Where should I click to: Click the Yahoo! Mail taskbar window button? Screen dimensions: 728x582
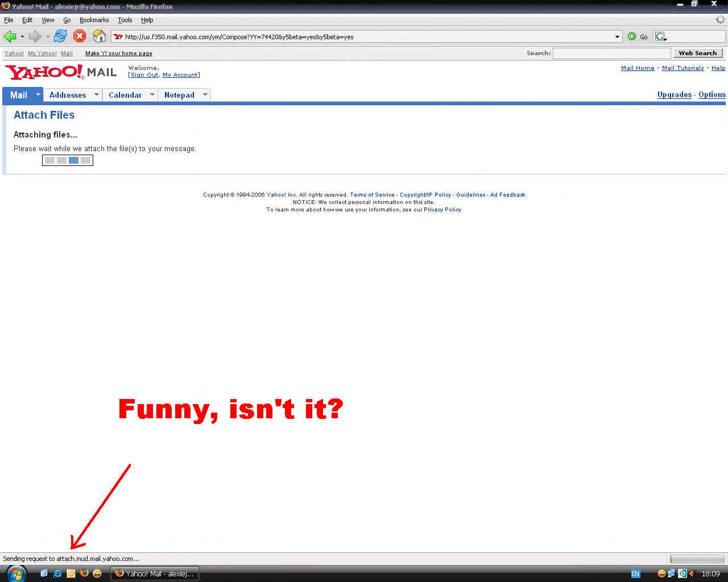155,573
